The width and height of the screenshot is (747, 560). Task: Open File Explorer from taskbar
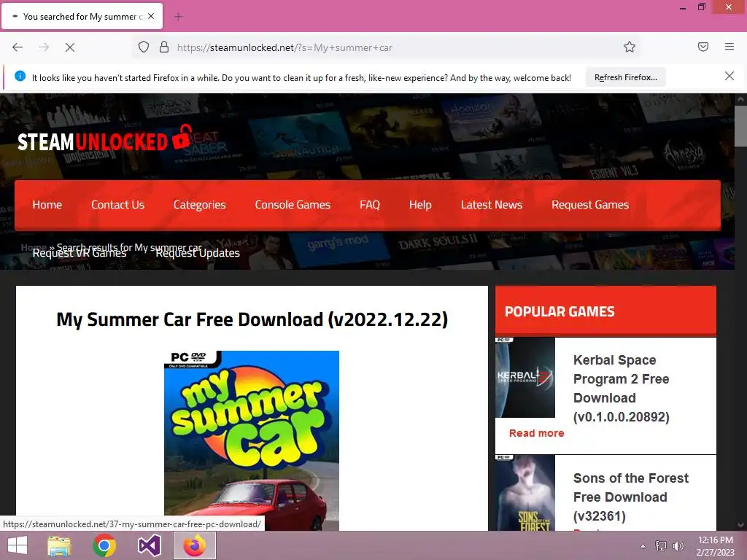[x=59, y=545]
